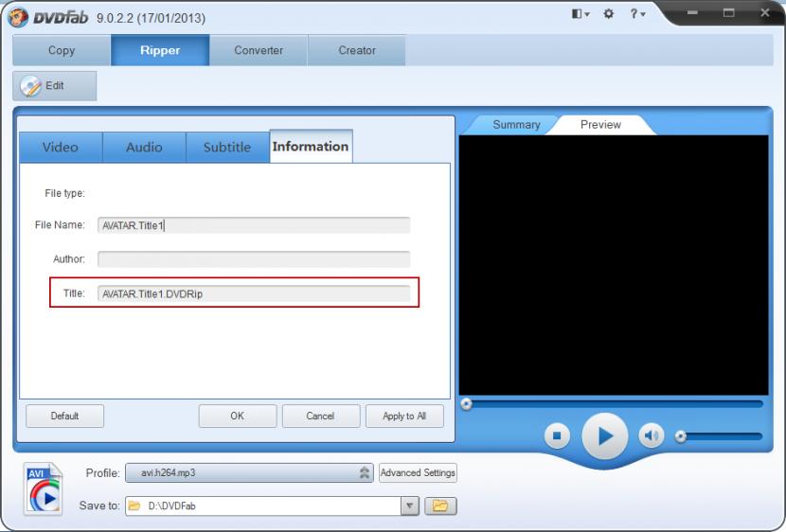Browse for the output folder via the folder icon
Image resolution: width=786 pixels, height=532 pixels.
pos(440,505)
